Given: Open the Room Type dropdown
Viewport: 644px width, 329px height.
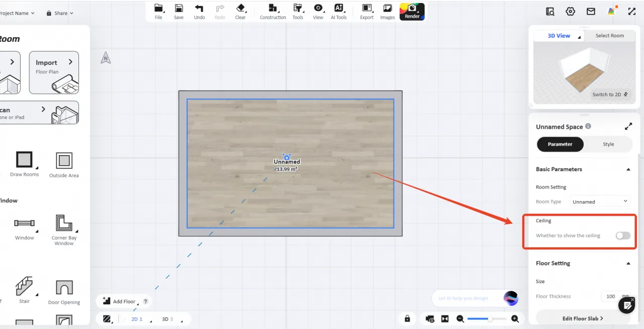Looking at the screenshot, I should point(600,202).
